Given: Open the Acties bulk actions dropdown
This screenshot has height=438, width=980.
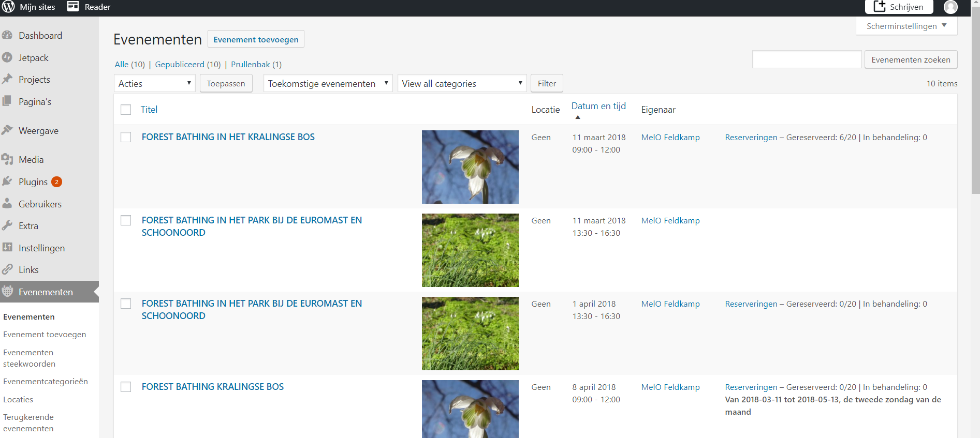Looking at the screenshot, I should (x=154, y=83).
